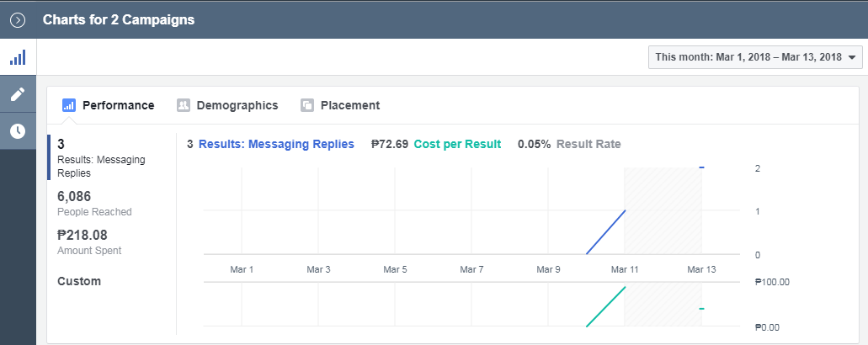Select the ₱218.08 Amount Spent metric
The height and width of the screenshot is (345, 868).
[x=90, y=242]
